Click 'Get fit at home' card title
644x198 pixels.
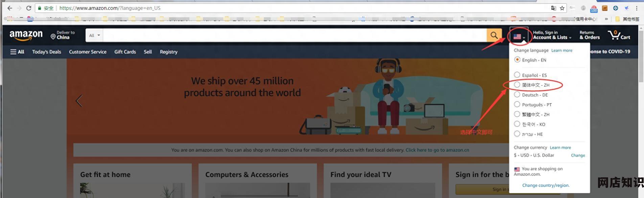pyautogui.click(x=105, y=175)
